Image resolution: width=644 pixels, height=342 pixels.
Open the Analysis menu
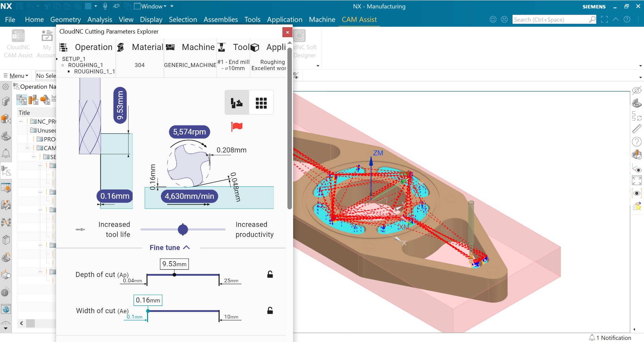click(x=99, y=19)
